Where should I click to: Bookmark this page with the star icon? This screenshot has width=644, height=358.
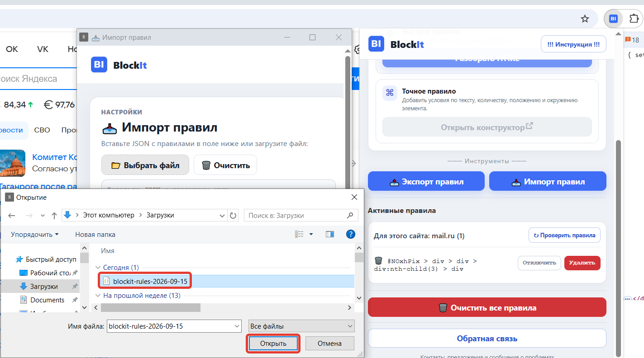585,19
